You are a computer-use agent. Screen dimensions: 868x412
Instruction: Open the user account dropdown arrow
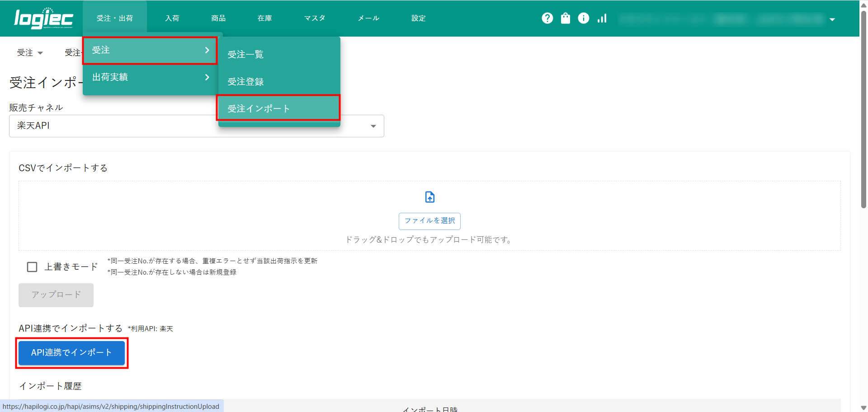click(832, 19)
